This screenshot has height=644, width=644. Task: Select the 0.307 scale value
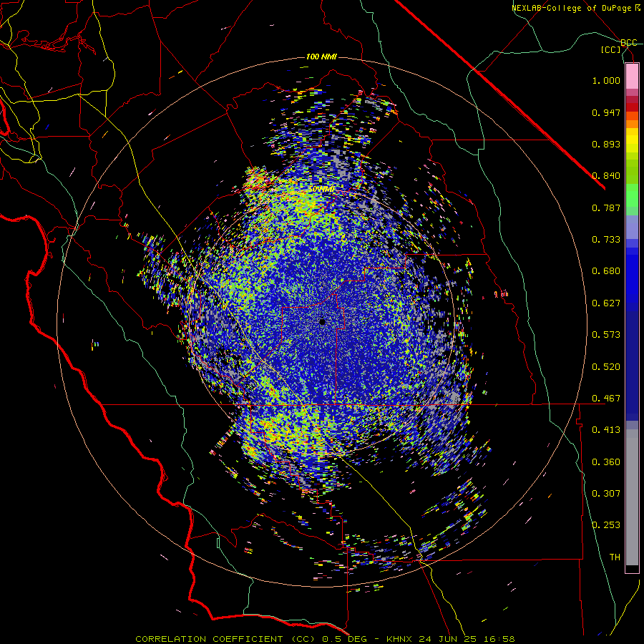[606, 494]
